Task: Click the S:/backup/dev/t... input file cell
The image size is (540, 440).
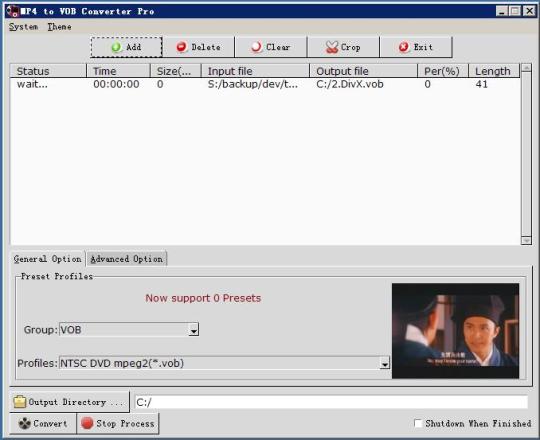Action: click(252, 84)
